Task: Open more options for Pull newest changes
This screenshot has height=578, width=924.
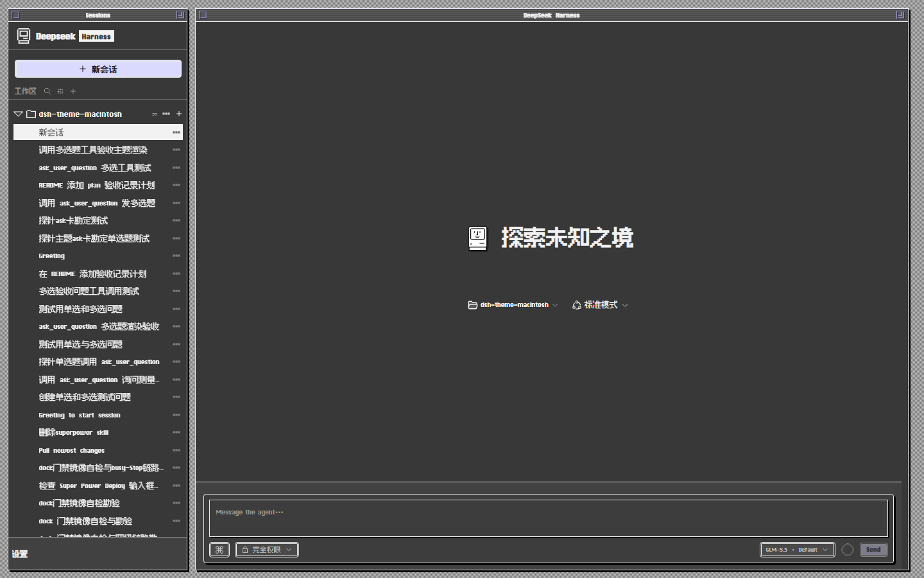Action: (176, 450)
